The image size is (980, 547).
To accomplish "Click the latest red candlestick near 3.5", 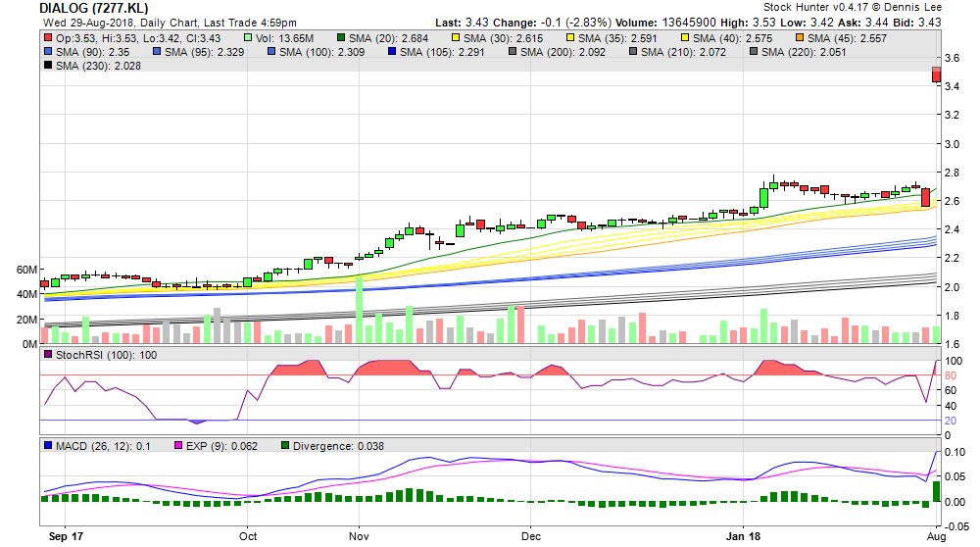I will (x=936, y=75).
